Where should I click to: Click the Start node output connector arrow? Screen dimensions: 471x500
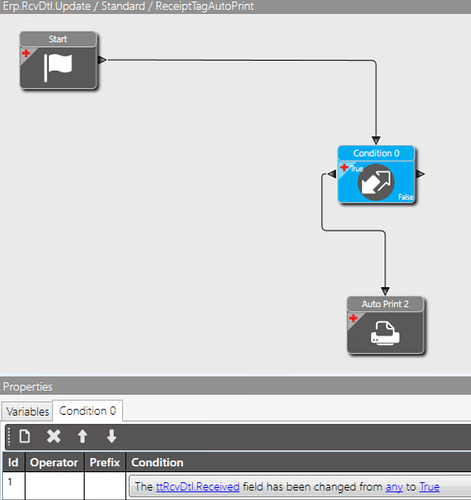pyautogui.click(x=102, y=60)
